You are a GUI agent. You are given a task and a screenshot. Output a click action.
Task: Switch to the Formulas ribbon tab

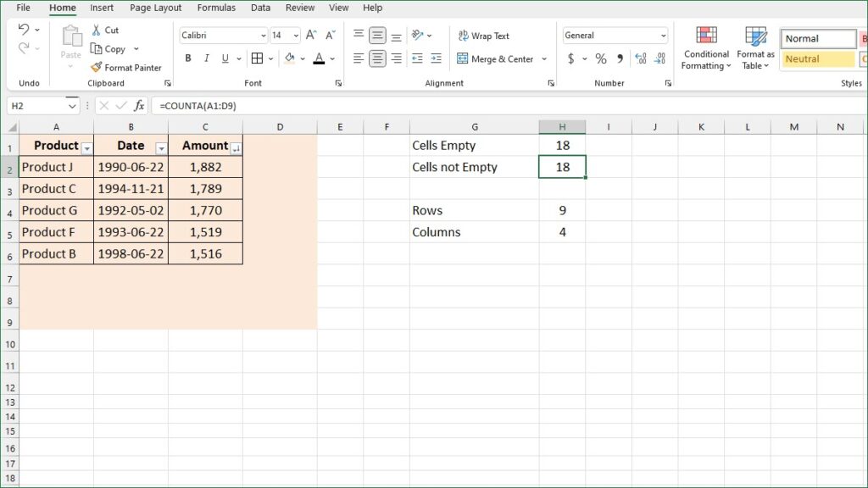click(x=216, y=8)
